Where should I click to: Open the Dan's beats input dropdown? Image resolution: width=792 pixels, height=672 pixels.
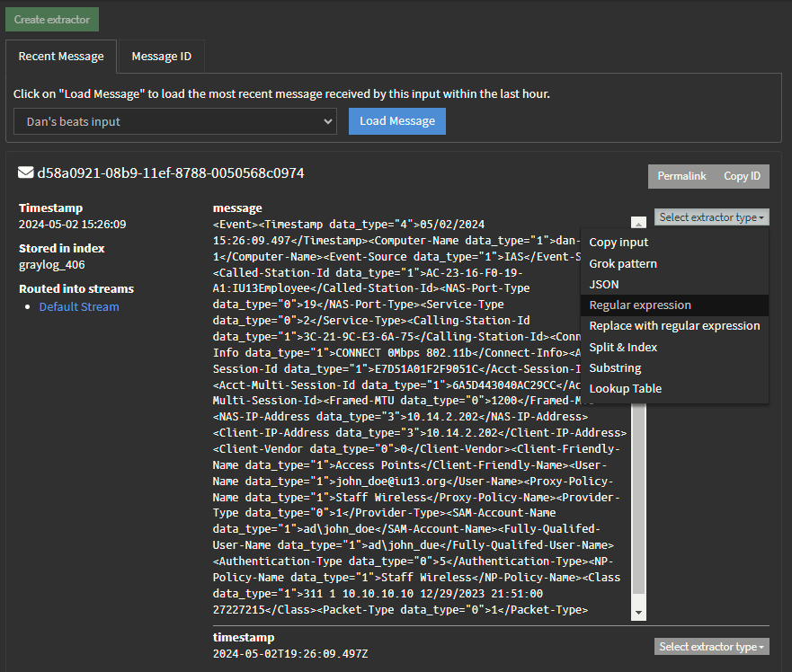tap(175, 121)
